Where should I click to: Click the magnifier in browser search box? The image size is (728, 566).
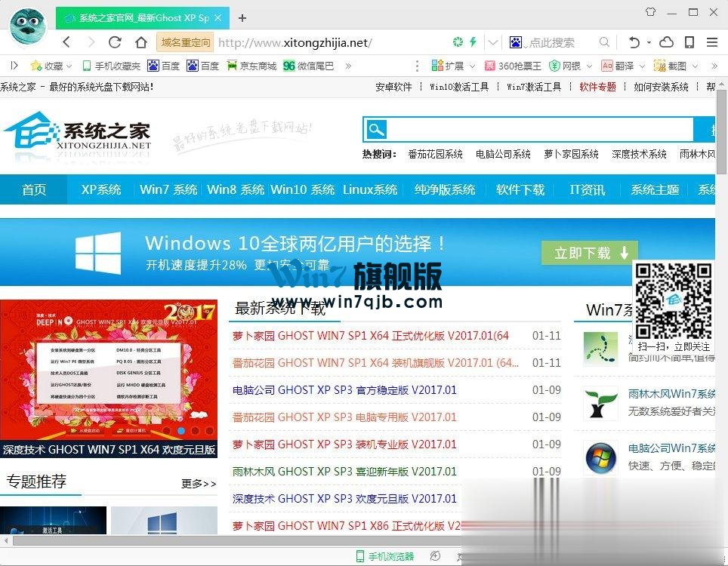pyautogui.click(x=604, y=42)
